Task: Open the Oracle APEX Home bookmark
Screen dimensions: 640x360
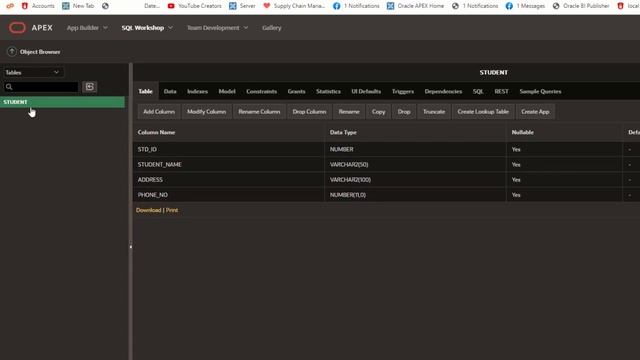Action: (416, 6)
